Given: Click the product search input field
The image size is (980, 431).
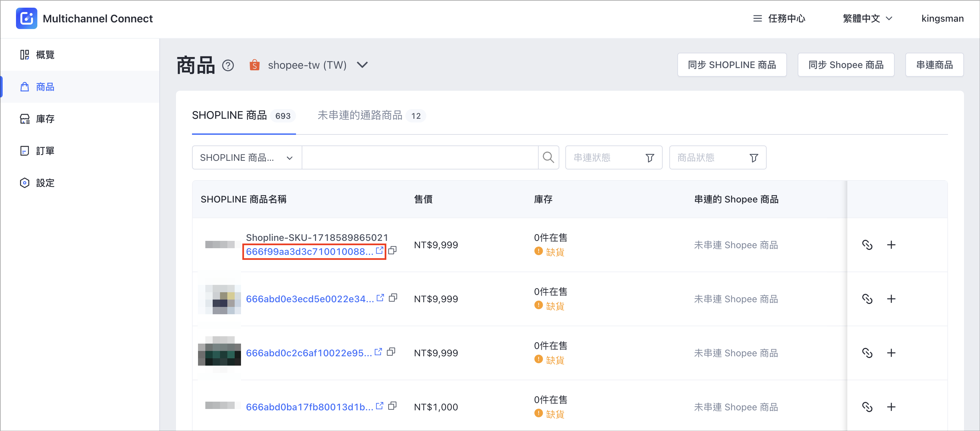Looking at the screenshot, I should pyautogui.click(x=420, y=158).
